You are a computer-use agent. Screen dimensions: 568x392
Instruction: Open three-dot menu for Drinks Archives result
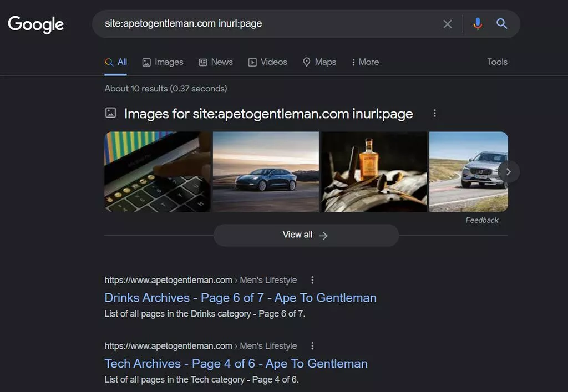[312, 280]
